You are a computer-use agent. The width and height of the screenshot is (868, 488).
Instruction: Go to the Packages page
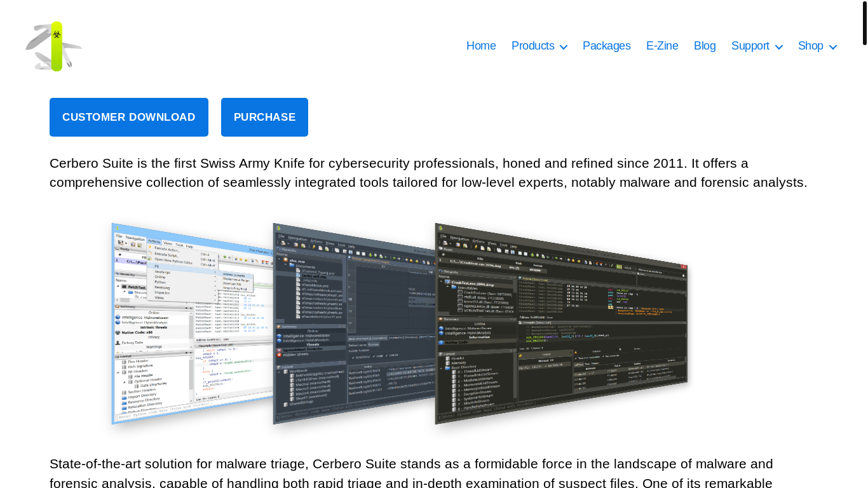point(606,46)
